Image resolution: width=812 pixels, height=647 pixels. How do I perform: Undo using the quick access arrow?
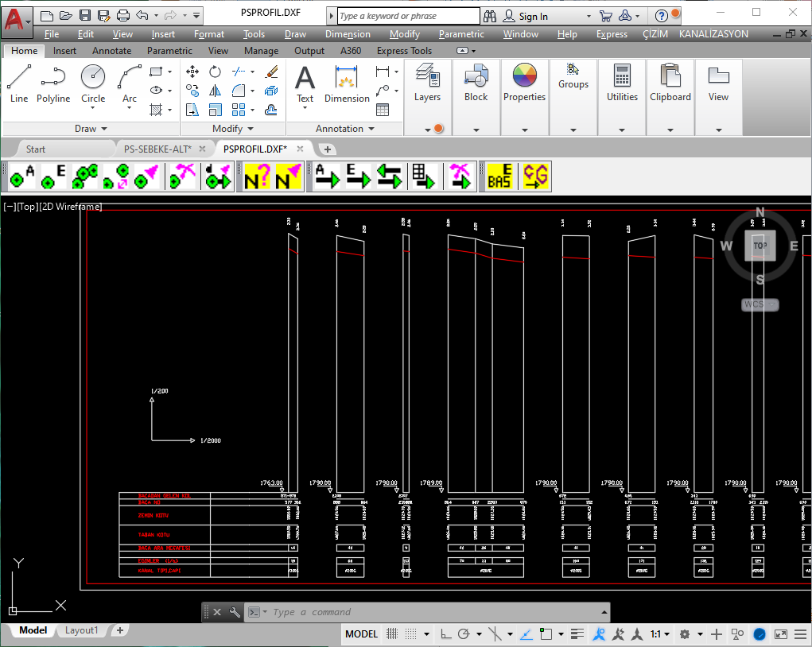click(142, 16)
